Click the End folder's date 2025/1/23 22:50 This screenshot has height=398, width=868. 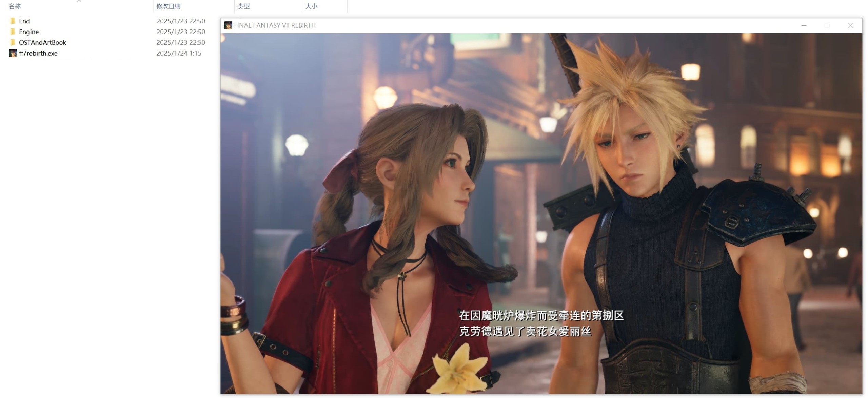(181, 21)
